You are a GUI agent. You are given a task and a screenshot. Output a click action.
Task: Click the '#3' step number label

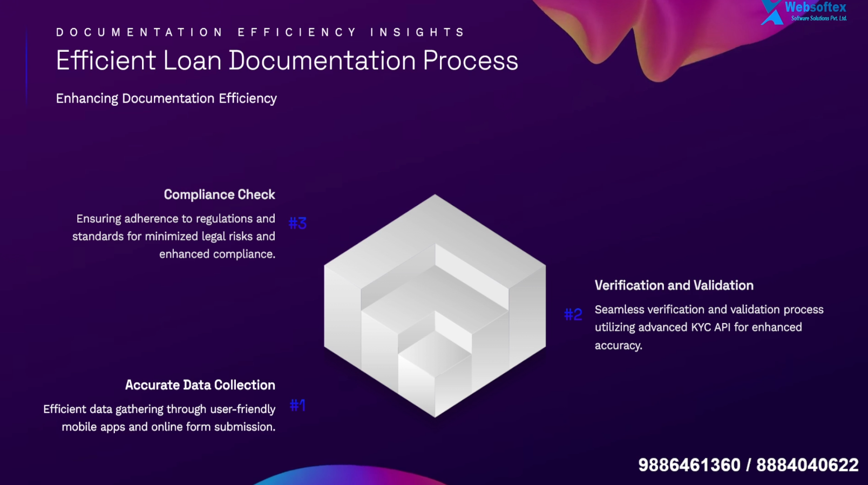(x=297, y=223)
